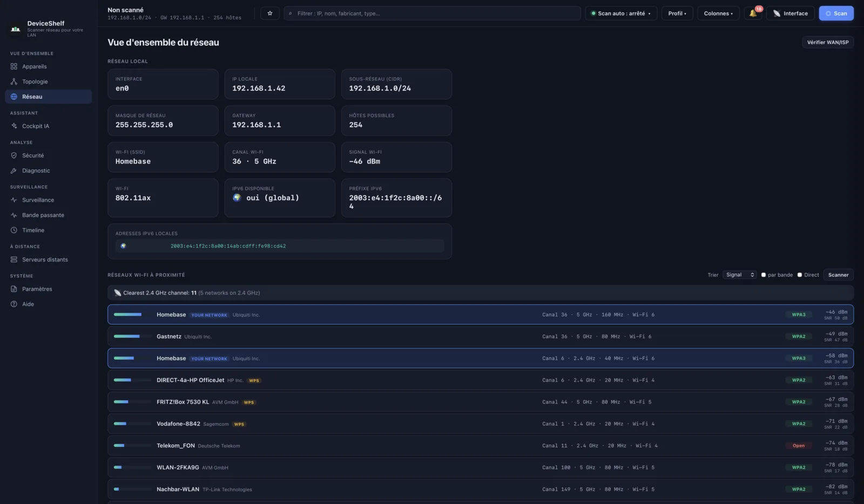Click the Interface button
This screenshot has width=864, height=504.
click(791, 13)
